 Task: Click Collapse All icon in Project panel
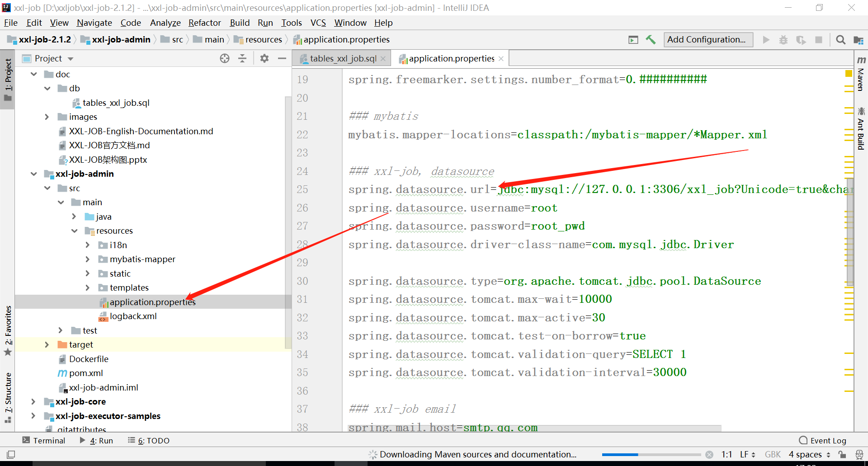(x=242, y=58)
